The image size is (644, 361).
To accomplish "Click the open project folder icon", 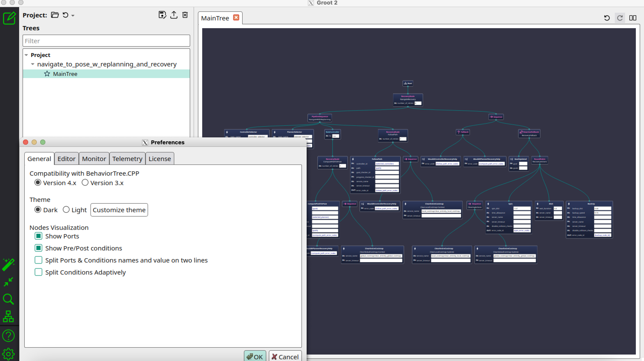I will tap(55, 15).
